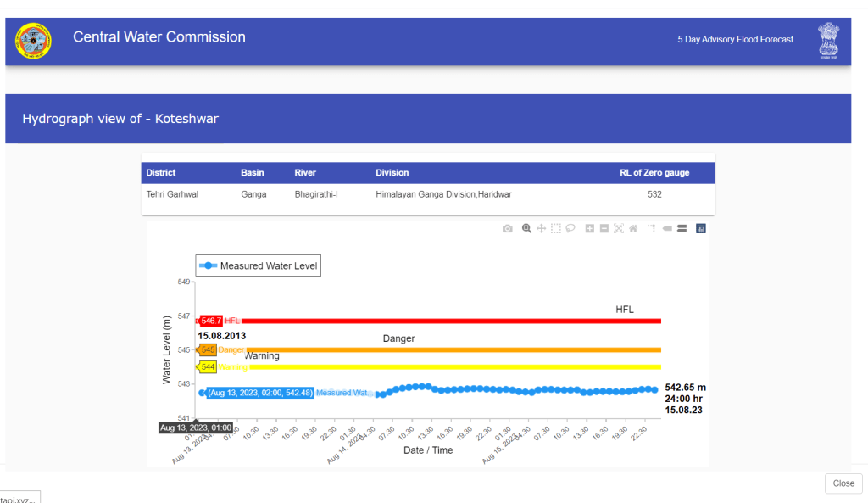Toggle Measured Water Level legend entry
The image size is (868, 503).
pos(259,265)
